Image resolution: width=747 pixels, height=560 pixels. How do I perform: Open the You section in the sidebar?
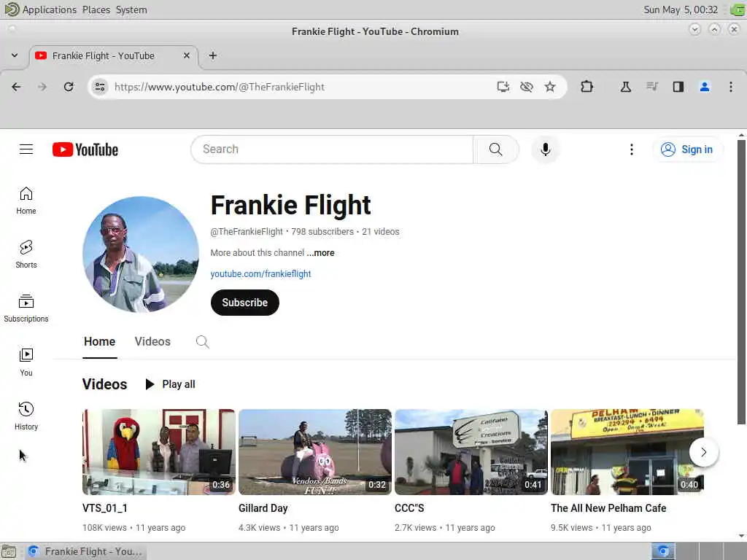[26, 362]
